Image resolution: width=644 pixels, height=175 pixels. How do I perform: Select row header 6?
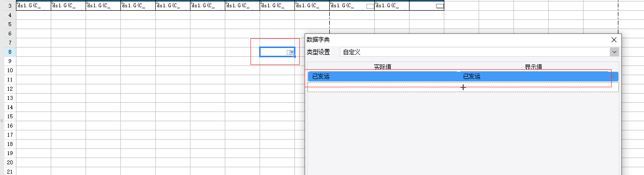click(10, 33)
